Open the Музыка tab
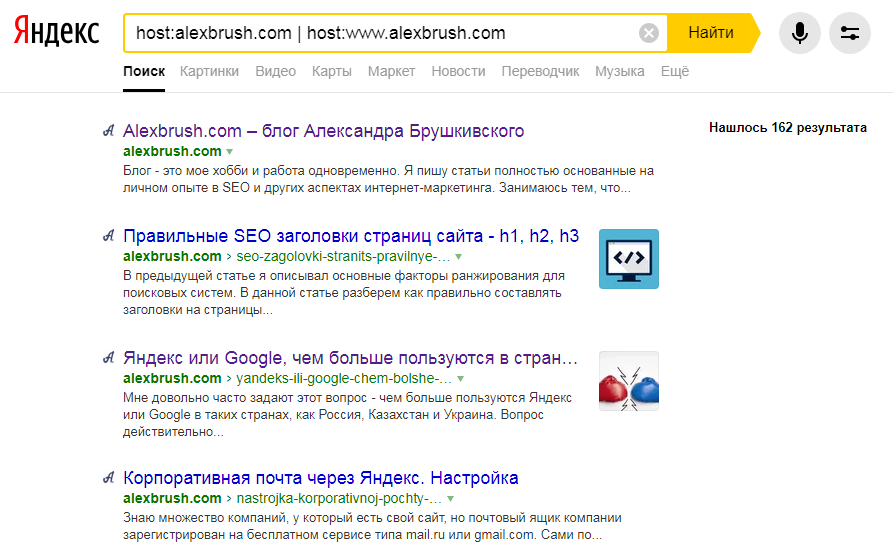Image resolution: width=893 pixels, height=556 pixels. click(620, 71)
